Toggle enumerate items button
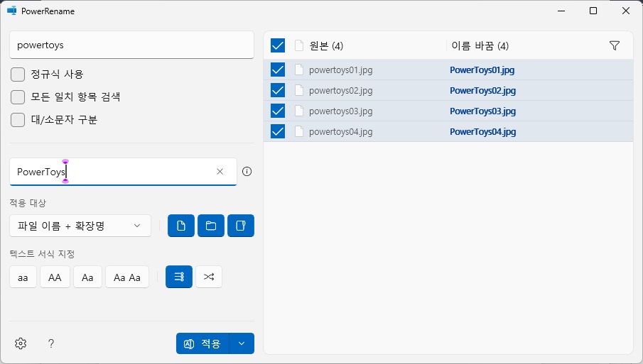The image size is (643, 364). click(179, 277)
